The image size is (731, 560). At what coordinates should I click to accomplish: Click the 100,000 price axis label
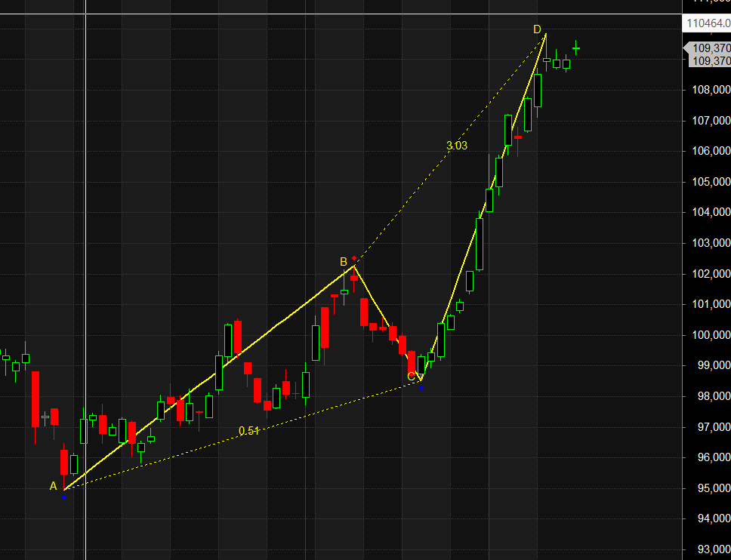pos(711,335)
